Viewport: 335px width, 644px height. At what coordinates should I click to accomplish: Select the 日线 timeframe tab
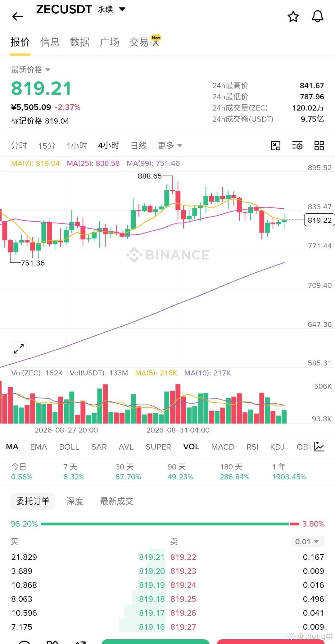tap(138, 145)
